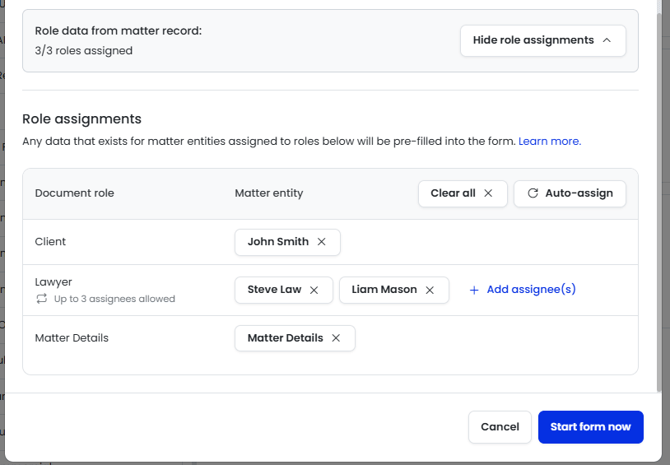Select the Liam Mason entity chip

tap(384, 290)
